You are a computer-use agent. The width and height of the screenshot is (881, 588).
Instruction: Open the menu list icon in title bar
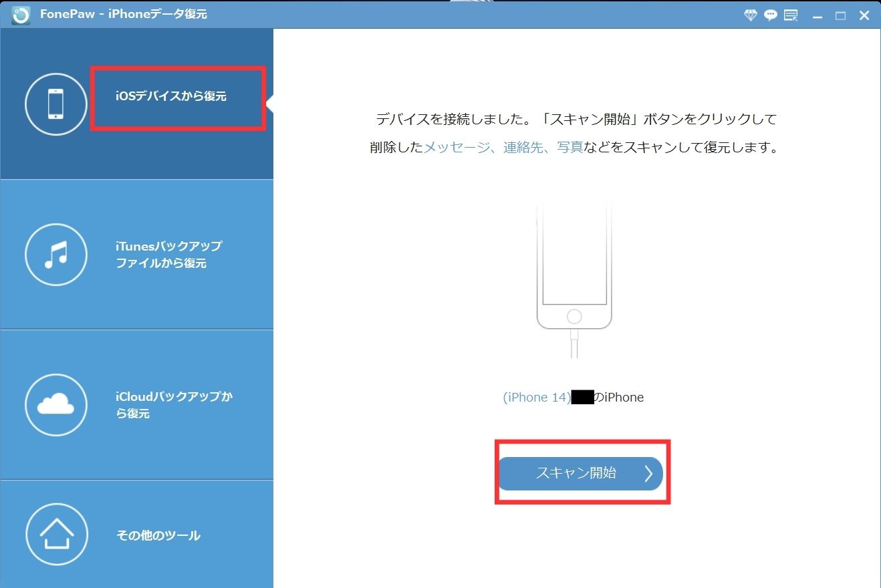click(791, 15)
